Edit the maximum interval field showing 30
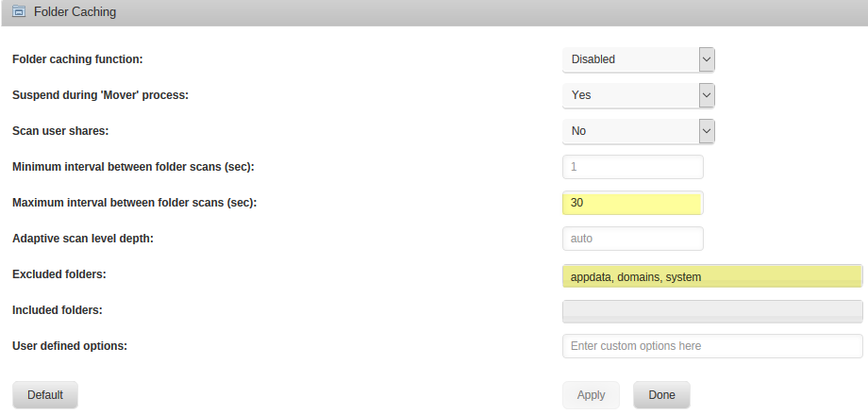868x414 pixels. coord(633,203)
